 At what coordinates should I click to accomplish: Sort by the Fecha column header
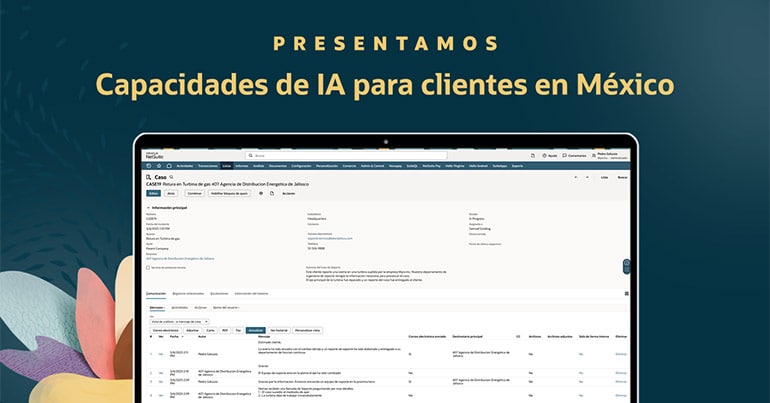[176, 337]
